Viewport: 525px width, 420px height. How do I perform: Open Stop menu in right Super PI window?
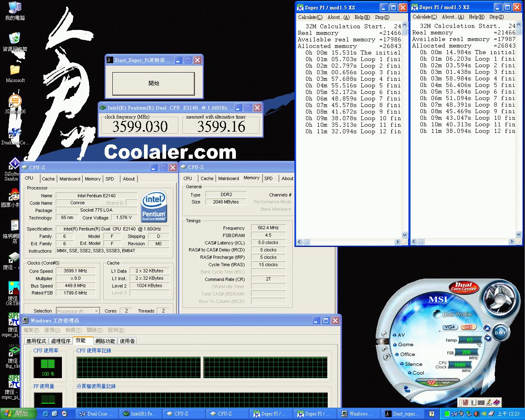(496, 17)
